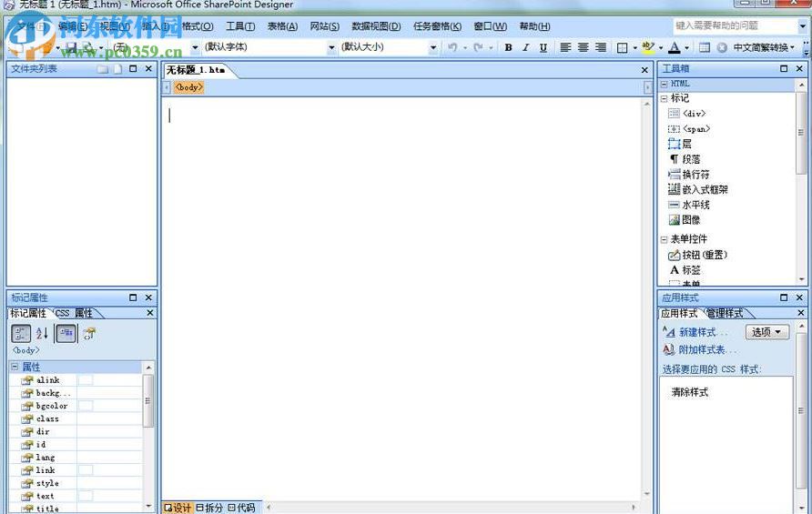
Task: Insert a <span> from the toolbox
Action: coord(689,129)
